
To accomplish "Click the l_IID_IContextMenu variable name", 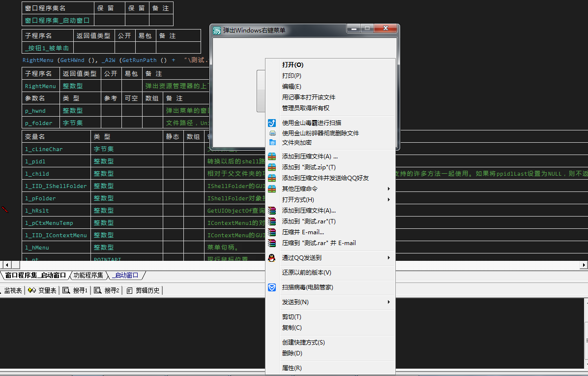I will pyautogui.click(x=56, y=236).
